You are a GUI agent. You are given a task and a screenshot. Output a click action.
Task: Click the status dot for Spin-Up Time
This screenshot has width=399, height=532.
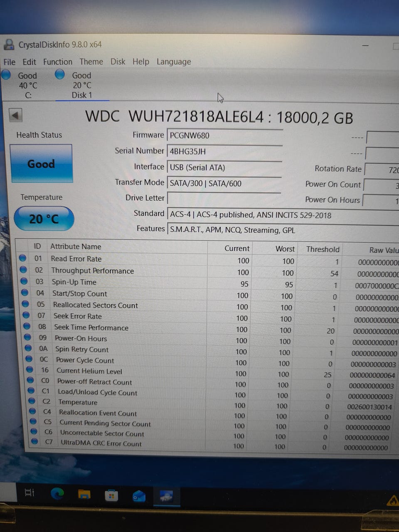tap(24, 281)
